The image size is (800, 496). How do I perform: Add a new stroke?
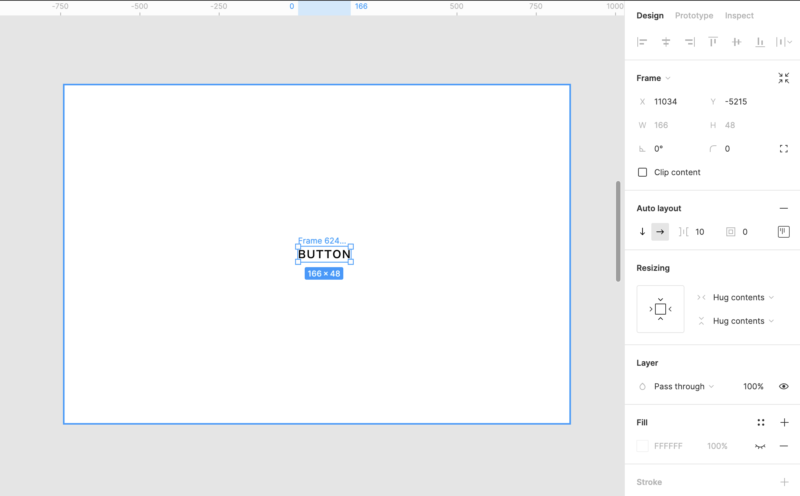(x=784, y=482)
